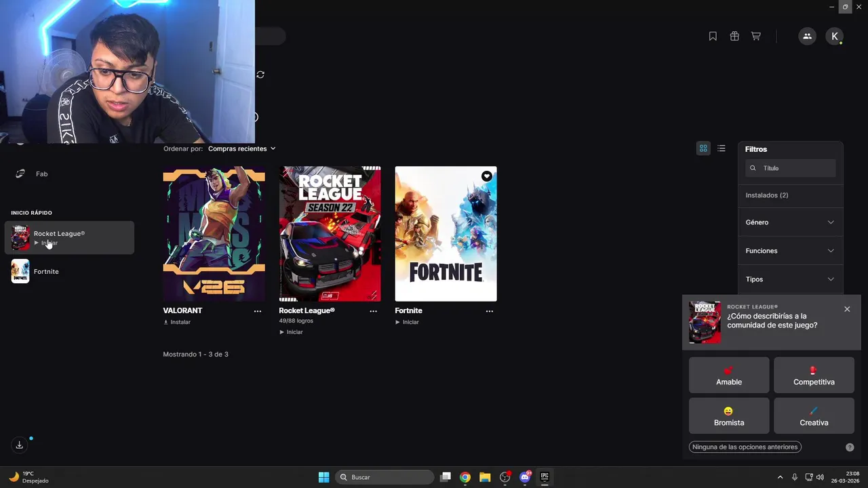868x488 pixels.
Task: Toggle Fortnite favorite heart icon
Action: [487, 176]
